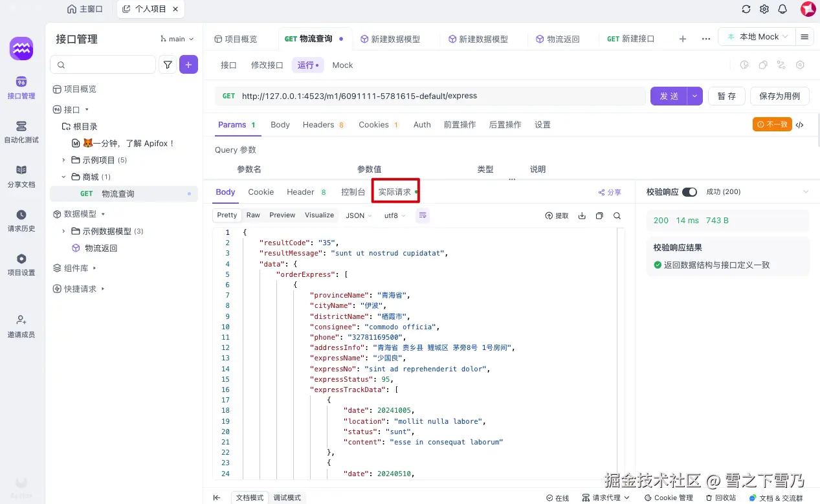Open the JSON format dropdown

[359, 215]
